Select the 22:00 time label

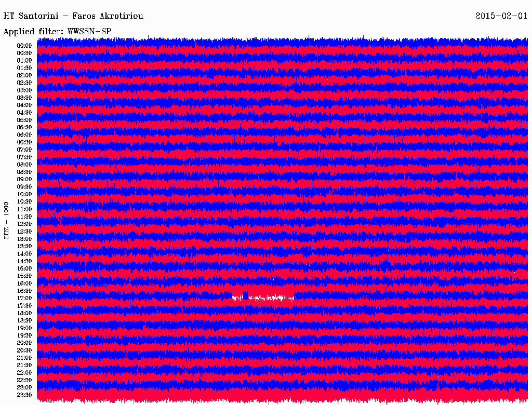[x=24, y=373]
